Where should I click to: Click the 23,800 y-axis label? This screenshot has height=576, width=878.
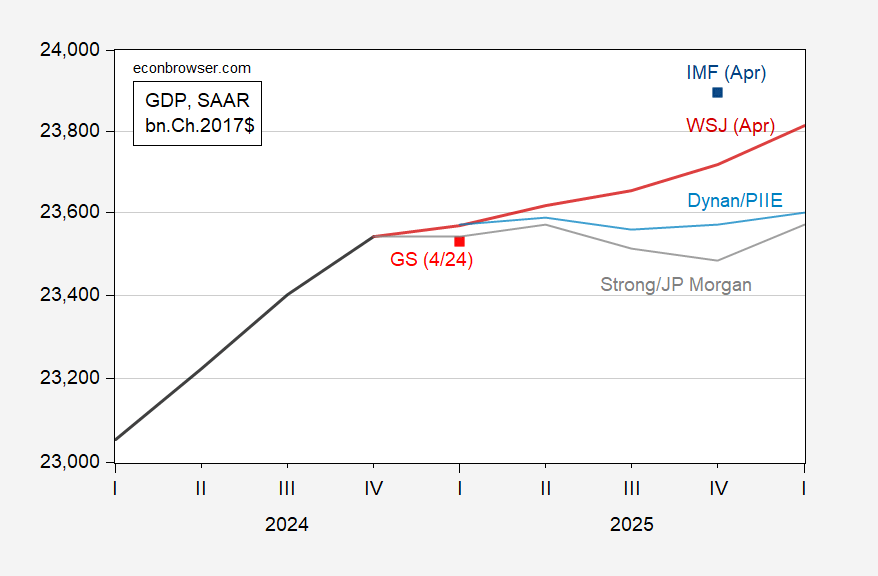[x=70, y=131]
